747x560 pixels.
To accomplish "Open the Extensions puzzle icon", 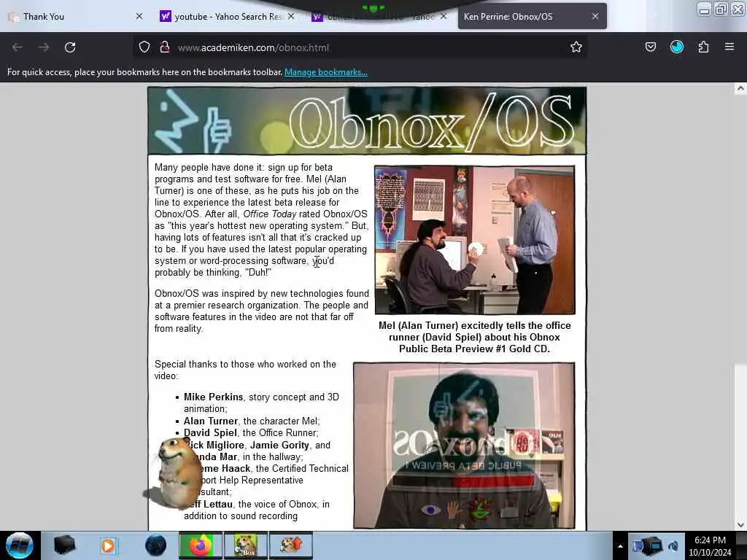I will tap(703, 47).
